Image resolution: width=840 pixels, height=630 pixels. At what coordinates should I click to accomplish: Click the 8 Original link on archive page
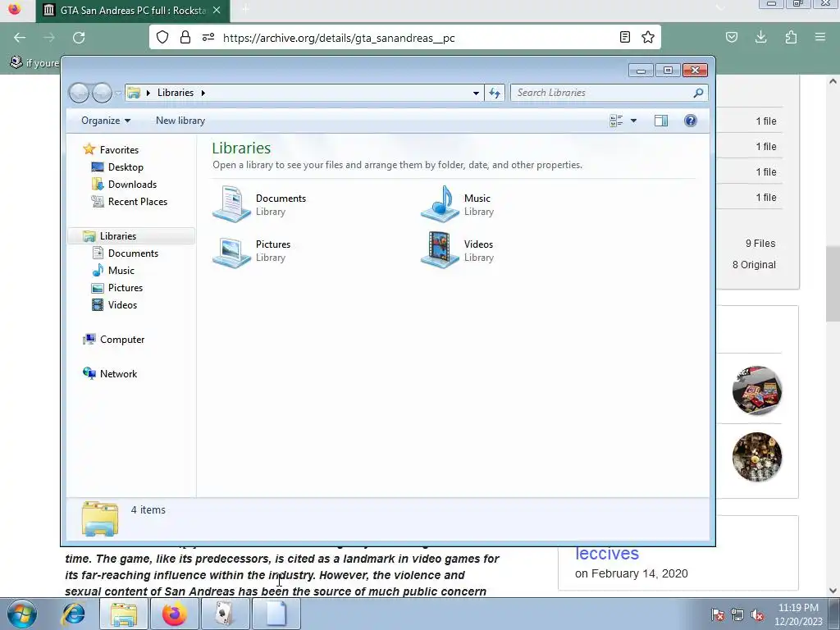754,265
